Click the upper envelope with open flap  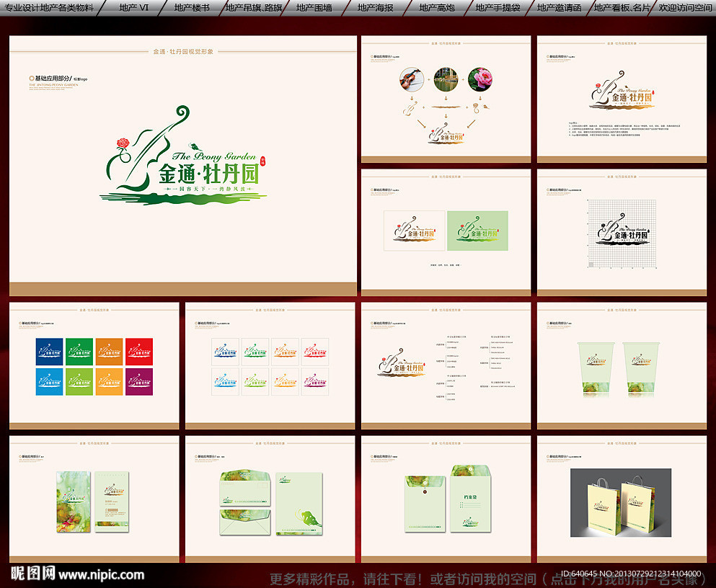244,489
